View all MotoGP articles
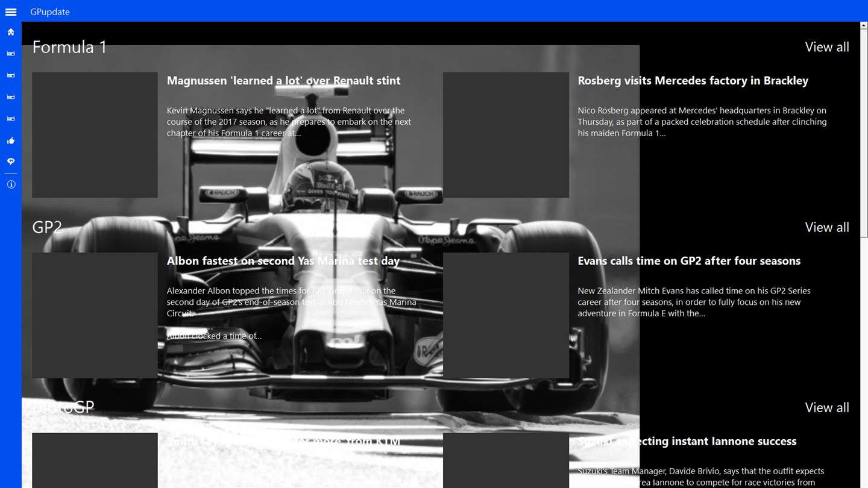868x488 pixels. (x=827, y=407)
